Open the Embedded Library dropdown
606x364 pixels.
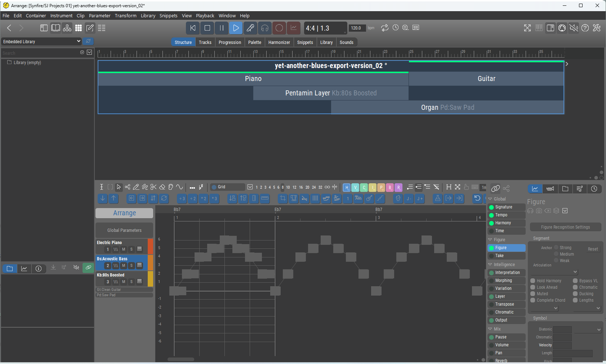(x=42, y=41)
